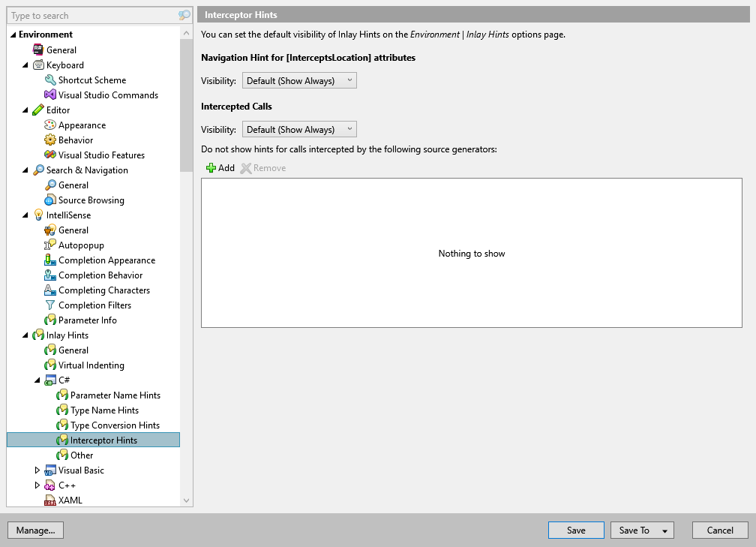Click the Shortcut Scheme wrench icon
The height and width of the screenshot is (547, 756).
(x=50, y=80)
